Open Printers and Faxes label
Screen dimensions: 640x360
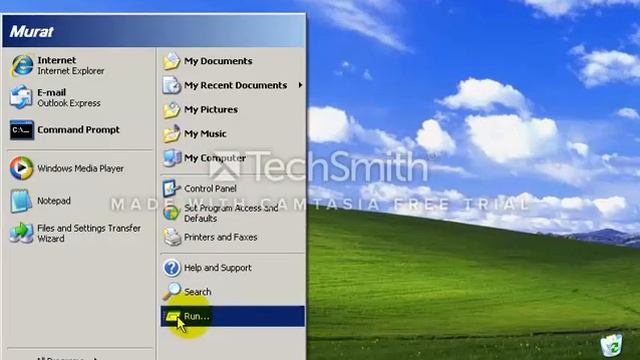(220, 237)
